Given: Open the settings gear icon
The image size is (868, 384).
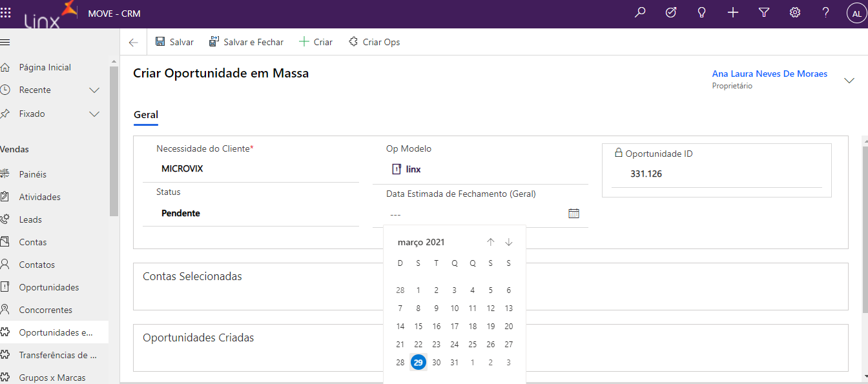Looking at the screenshot, I should (795, 12).
